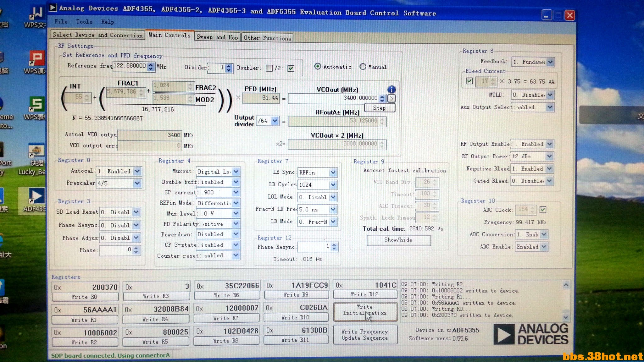
Task: Expand the MTLD dropdown
Action: pyautogui.click(x=550, y=95)
